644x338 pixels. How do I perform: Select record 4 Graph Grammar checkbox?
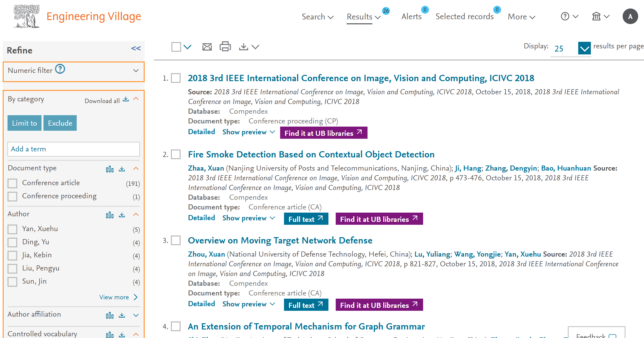(176, 326)
